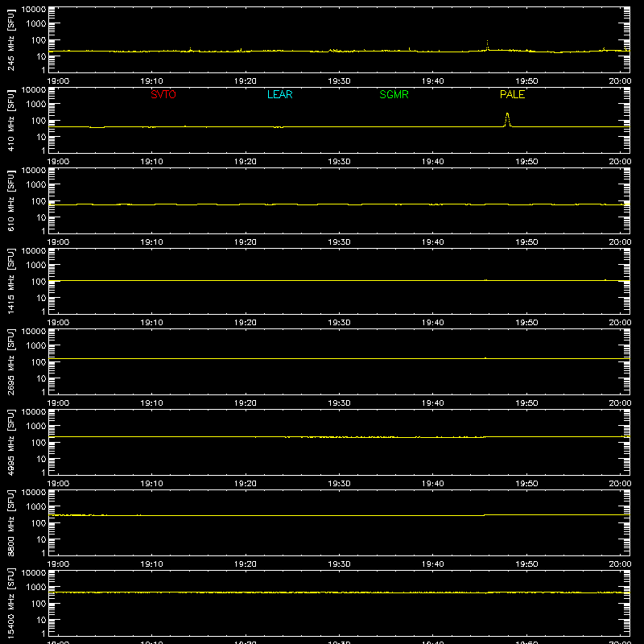
Task: Click the green SGMR station label
Action: tap(394, 94)
